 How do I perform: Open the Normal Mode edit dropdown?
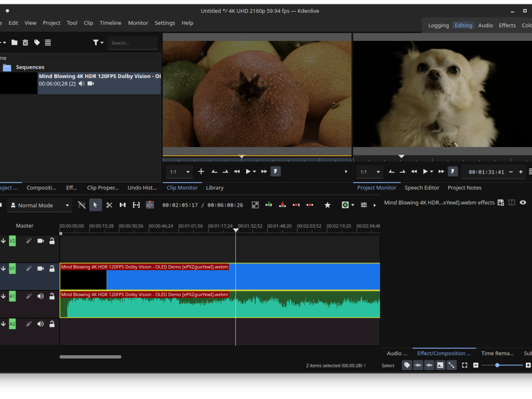[40, 205]
